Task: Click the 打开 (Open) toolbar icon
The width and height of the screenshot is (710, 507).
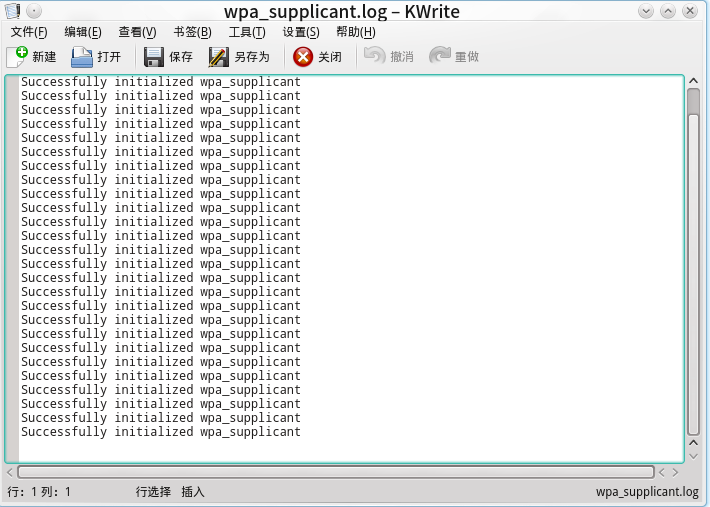Action: pyautogui.click(x=82, y=57)
